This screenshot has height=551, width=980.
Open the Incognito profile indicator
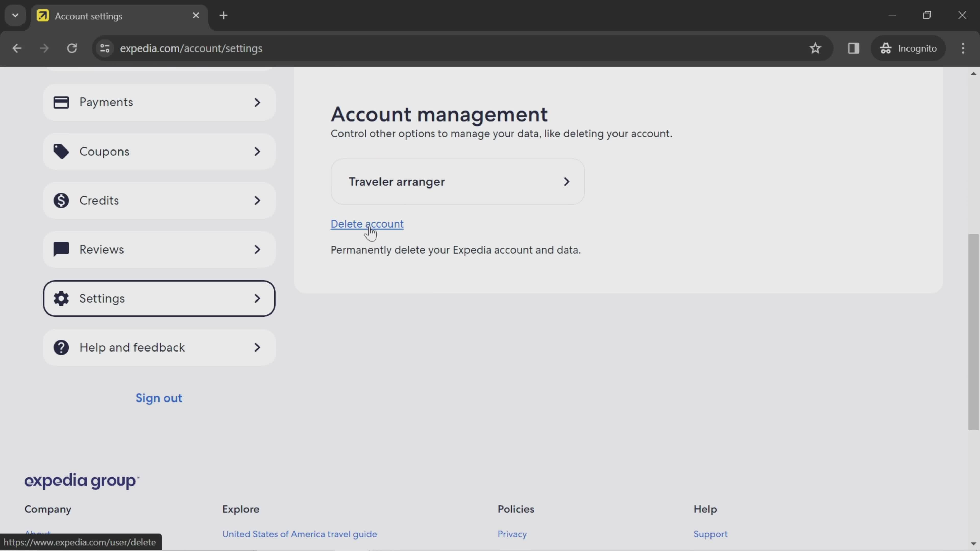click(x=908, y=48)
